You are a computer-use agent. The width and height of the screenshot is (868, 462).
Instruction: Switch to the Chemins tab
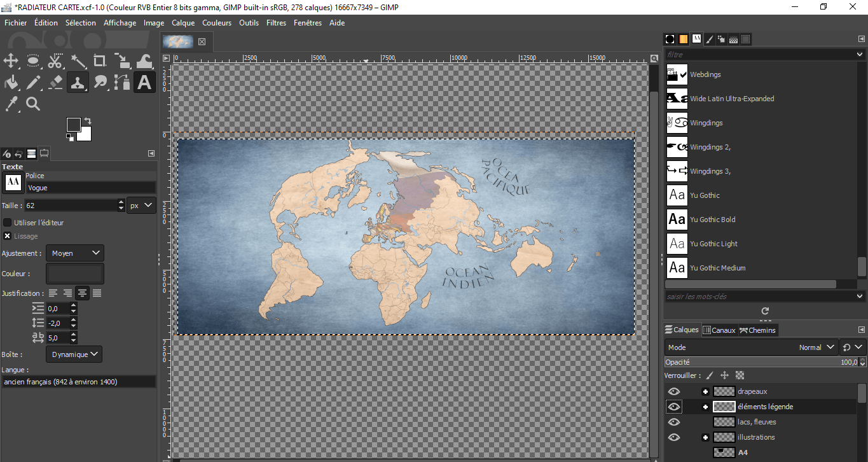click(757, 330)
